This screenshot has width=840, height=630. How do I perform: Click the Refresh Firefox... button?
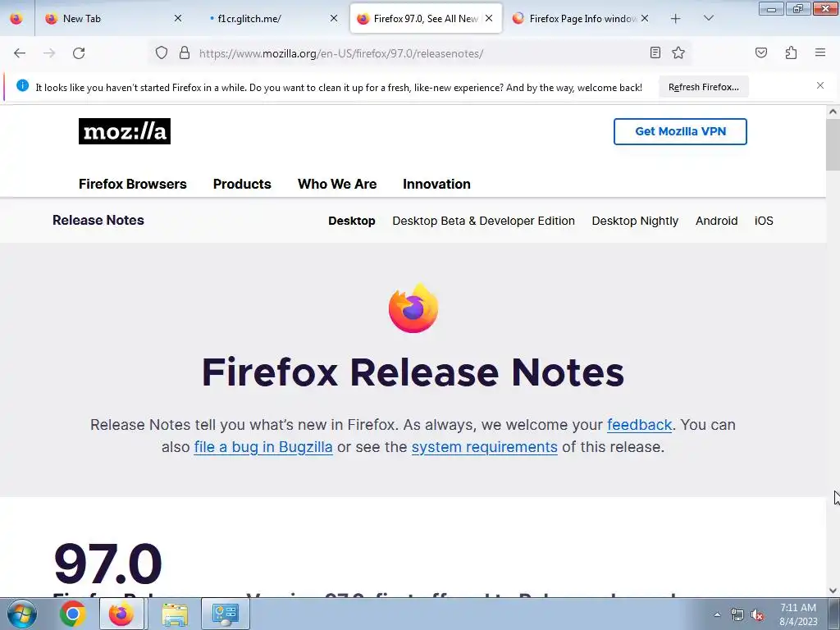(703, 87)
